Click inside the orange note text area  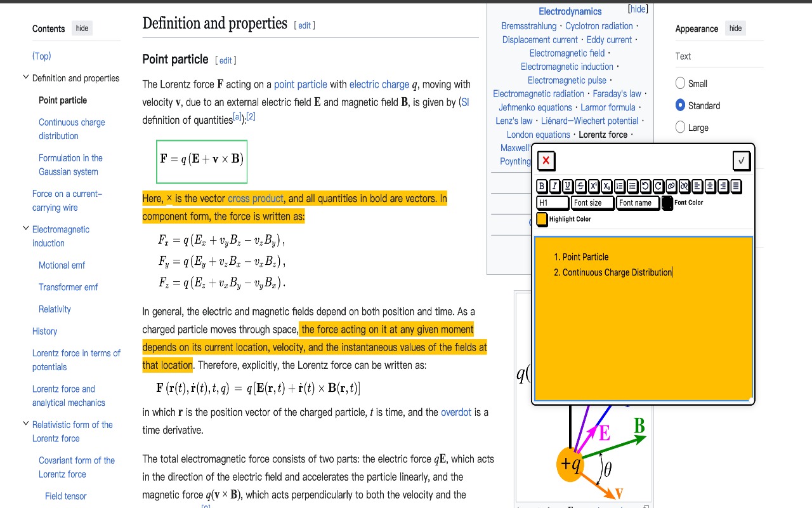tap(643, 319)
